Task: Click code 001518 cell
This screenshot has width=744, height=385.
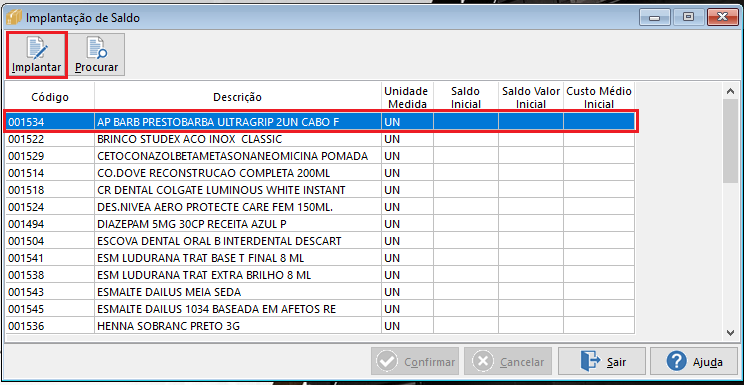Action: click(x=50, y=190)
